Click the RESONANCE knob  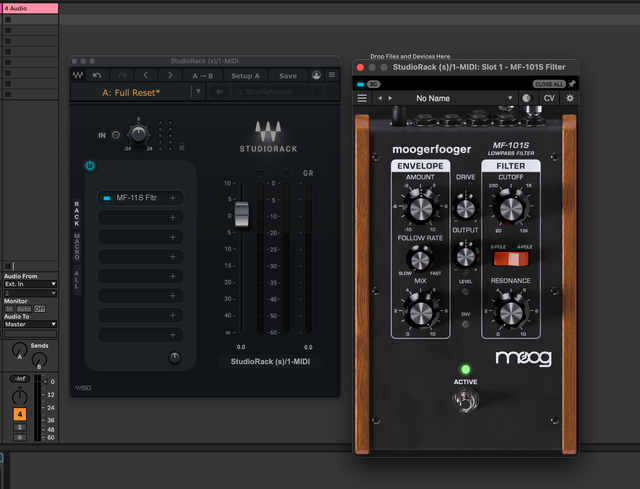(x=511, y=313)
